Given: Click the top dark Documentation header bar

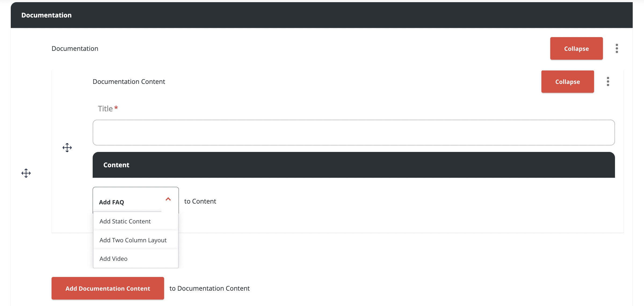Looking at the screenshot, I should coord(321,15).
